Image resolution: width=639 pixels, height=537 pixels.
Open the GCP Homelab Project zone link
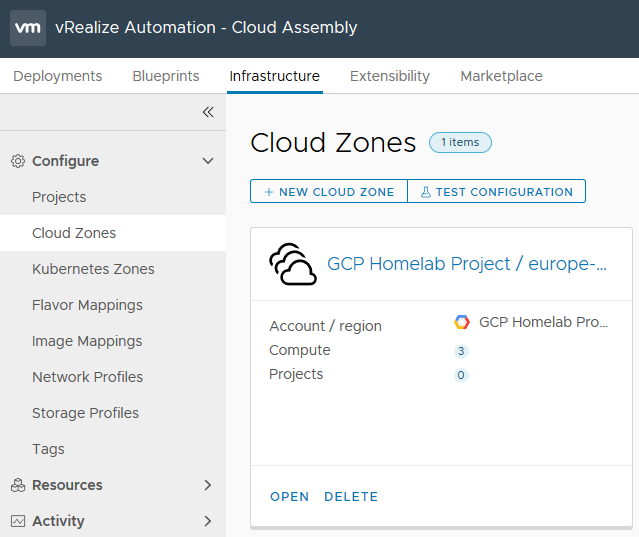click(467, 264)
